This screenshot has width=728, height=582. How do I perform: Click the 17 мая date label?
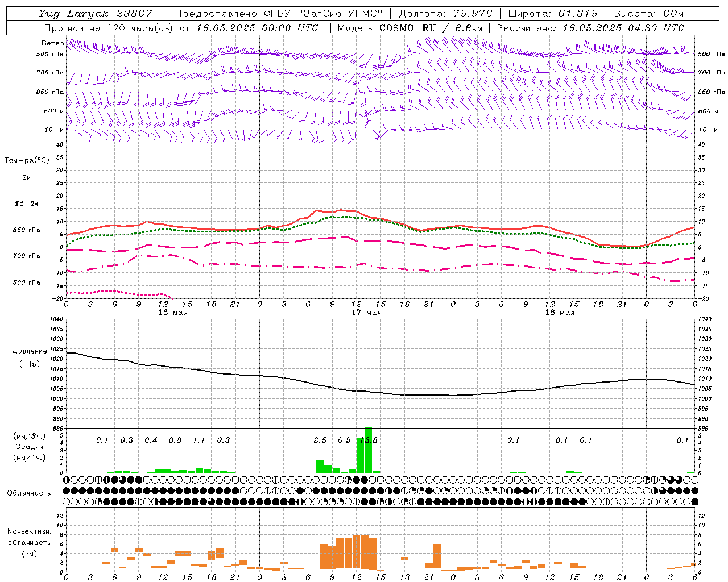366,313
